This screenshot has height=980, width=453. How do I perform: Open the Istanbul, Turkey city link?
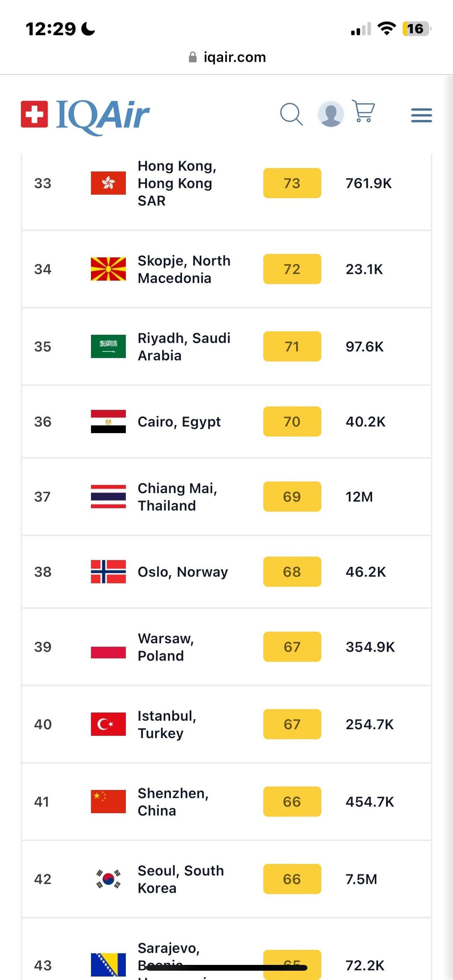click(x=167, y=725)
